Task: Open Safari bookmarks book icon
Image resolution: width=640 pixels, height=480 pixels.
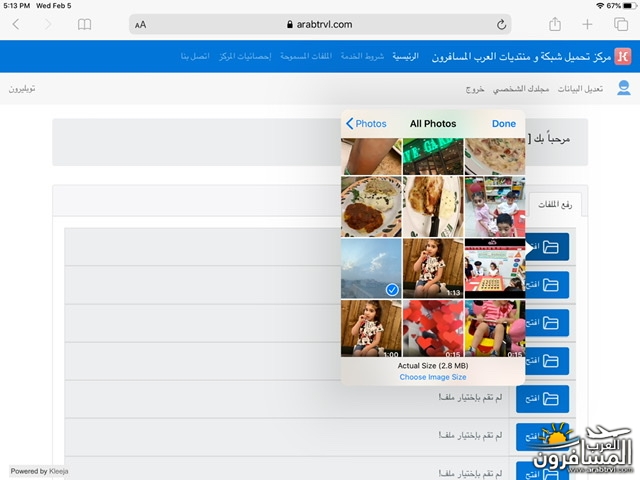Action: click(84, 24)
